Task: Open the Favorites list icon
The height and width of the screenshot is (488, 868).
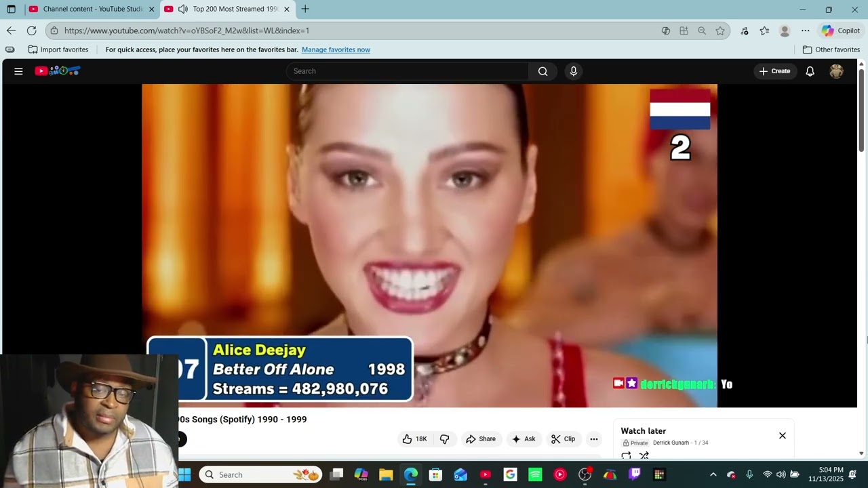Action: click(764, 30)
